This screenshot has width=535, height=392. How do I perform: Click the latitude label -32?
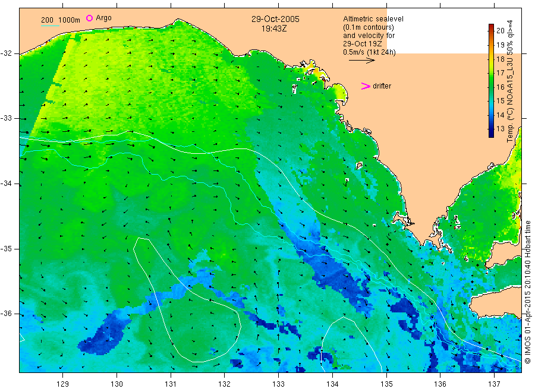[6, 53]
